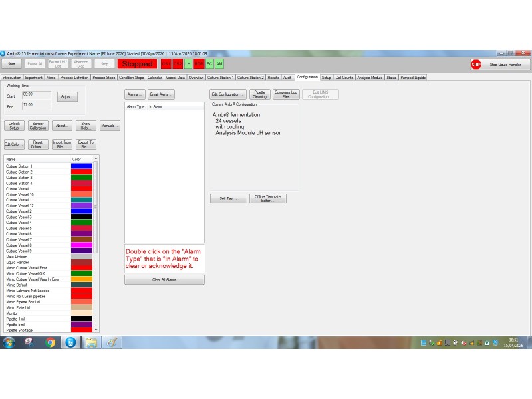Open the Vessel Data tab
The width and height of the screenshot is (532, 399).
coord(175,78)
